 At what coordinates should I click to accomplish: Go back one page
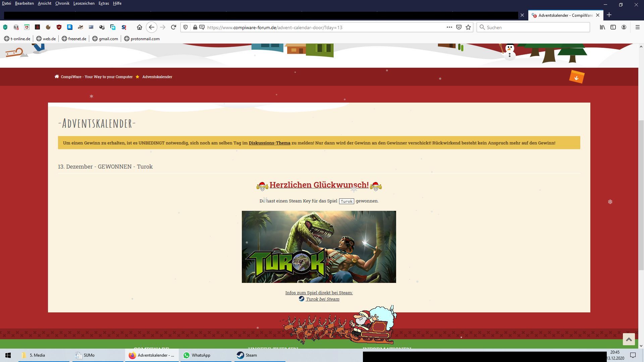pos(152,27)
